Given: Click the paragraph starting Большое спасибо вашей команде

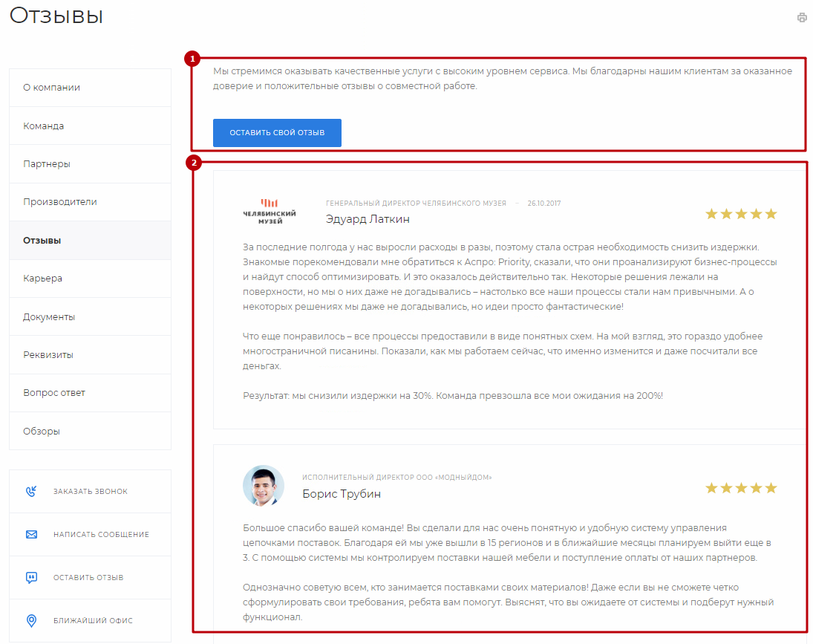Looking at the screenshot, I should (507, 543).
